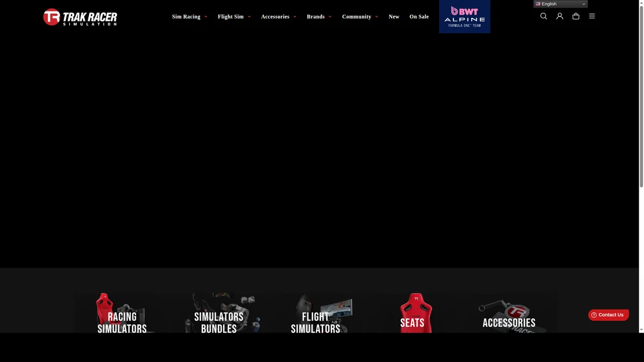Open the Racing Simulators category tile
Screen dimensions: 644x362
[122, 316]
